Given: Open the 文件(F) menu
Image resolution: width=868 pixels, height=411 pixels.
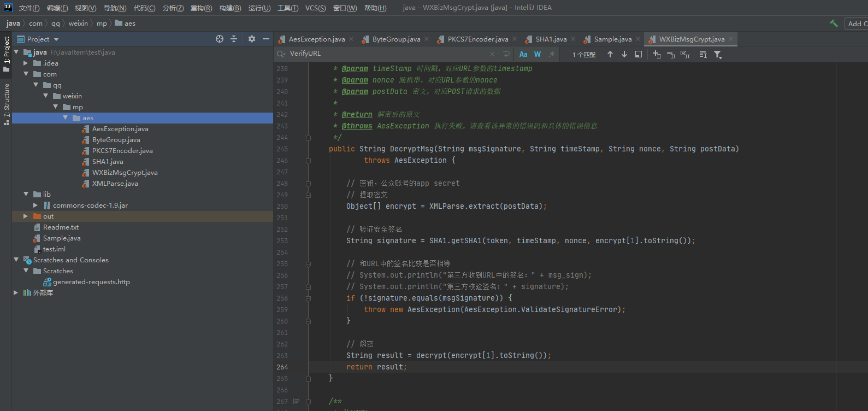Looking at the screenshot, I should (x=29, y=8).
